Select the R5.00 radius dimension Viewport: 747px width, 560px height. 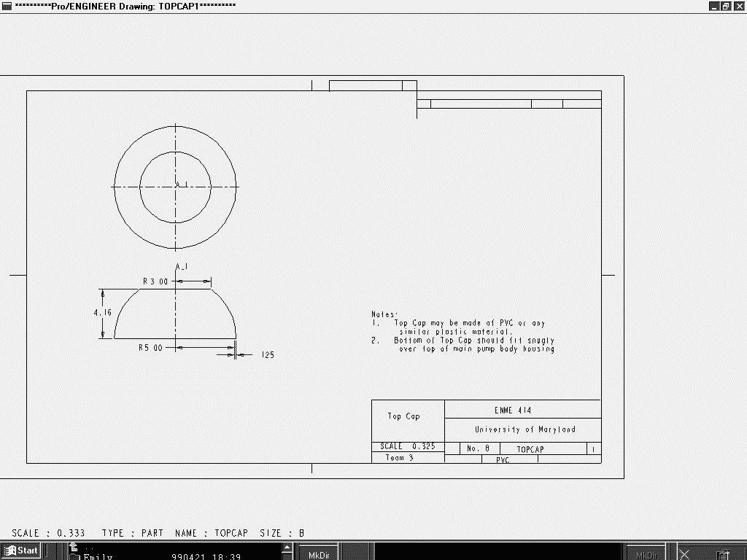click(150, 348)
